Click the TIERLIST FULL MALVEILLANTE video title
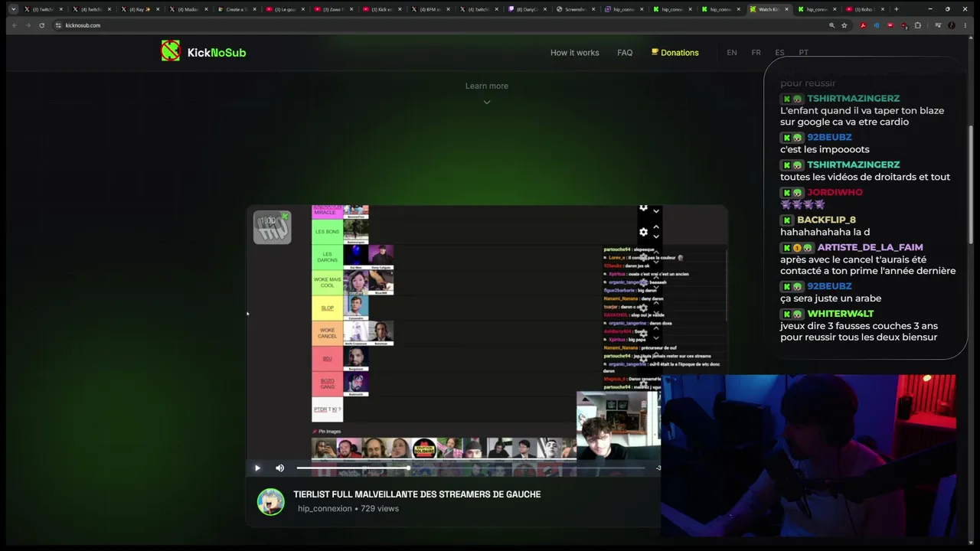The image size is (980, 551). 417,494
